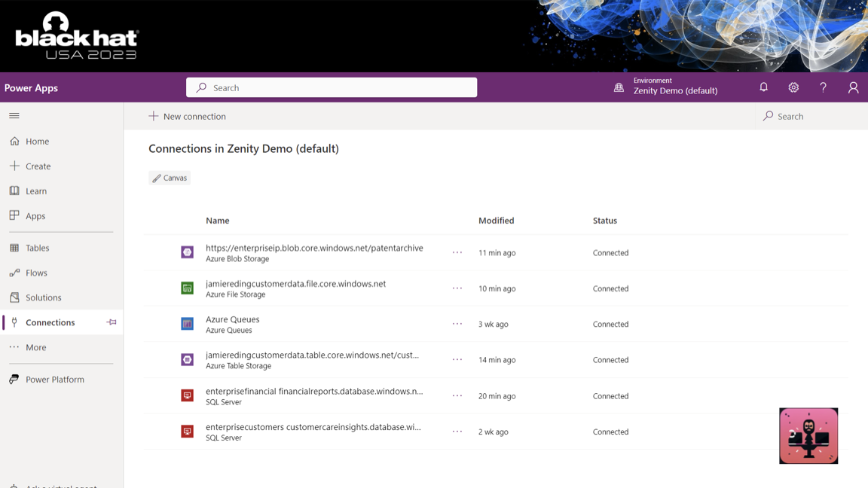The width and height of the screenshot is (868, 488).
Task: Click Connected status of Azure Queues row
Action: (x=610, y=325)
